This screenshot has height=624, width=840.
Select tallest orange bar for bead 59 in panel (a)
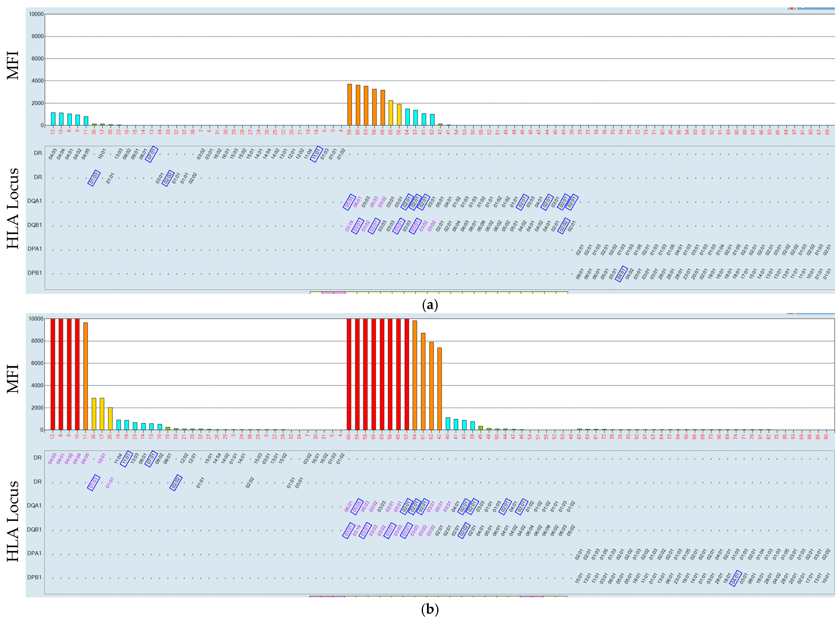(350, 105)
